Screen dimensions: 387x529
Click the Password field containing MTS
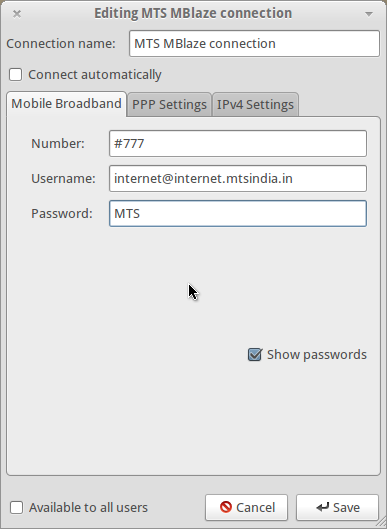pos(238,214)
